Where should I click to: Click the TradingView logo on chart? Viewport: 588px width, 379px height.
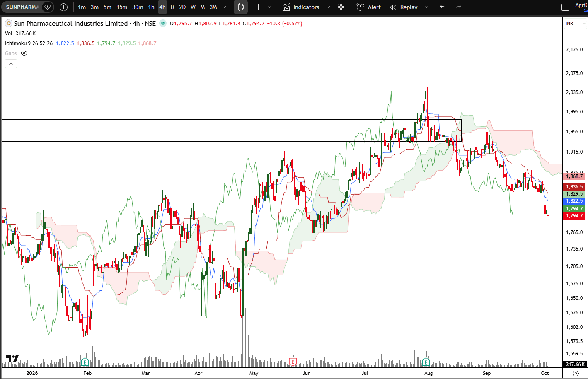coord(12,358)
